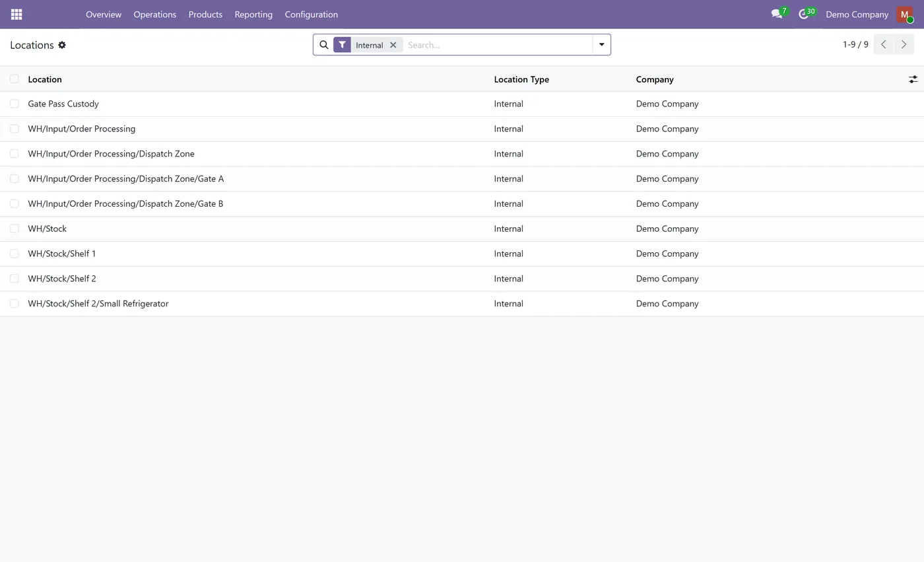Image resolution: width=924 pixels, height=562 pixels.
Task: Go to next page of records
Action: [x=904, y=45]
